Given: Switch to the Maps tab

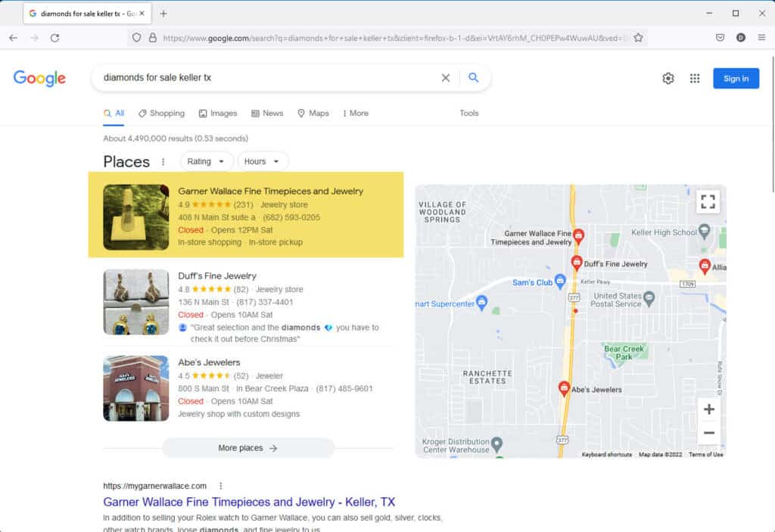Looking at the screenshot, I should (x=313, y=114).
